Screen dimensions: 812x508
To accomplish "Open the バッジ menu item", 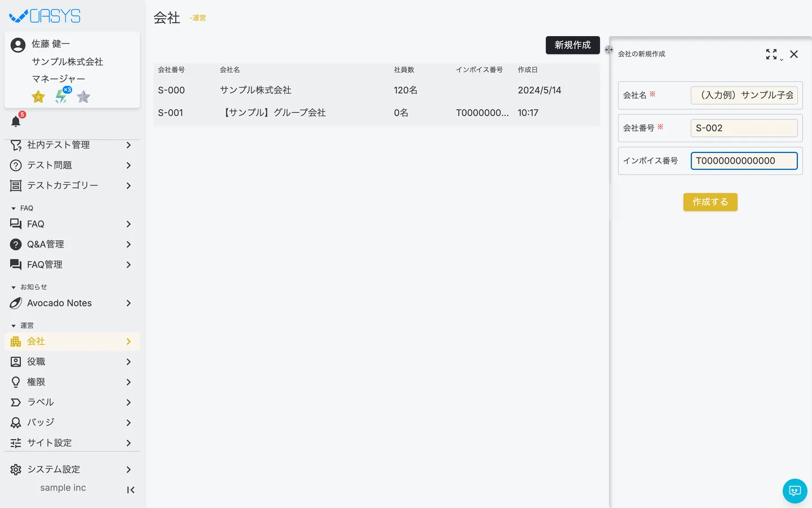I will (72, 423).
